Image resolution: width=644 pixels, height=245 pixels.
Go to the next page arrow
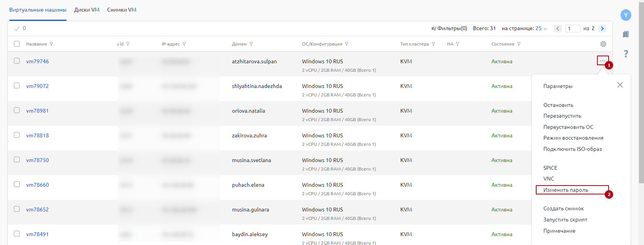(602, 29)
